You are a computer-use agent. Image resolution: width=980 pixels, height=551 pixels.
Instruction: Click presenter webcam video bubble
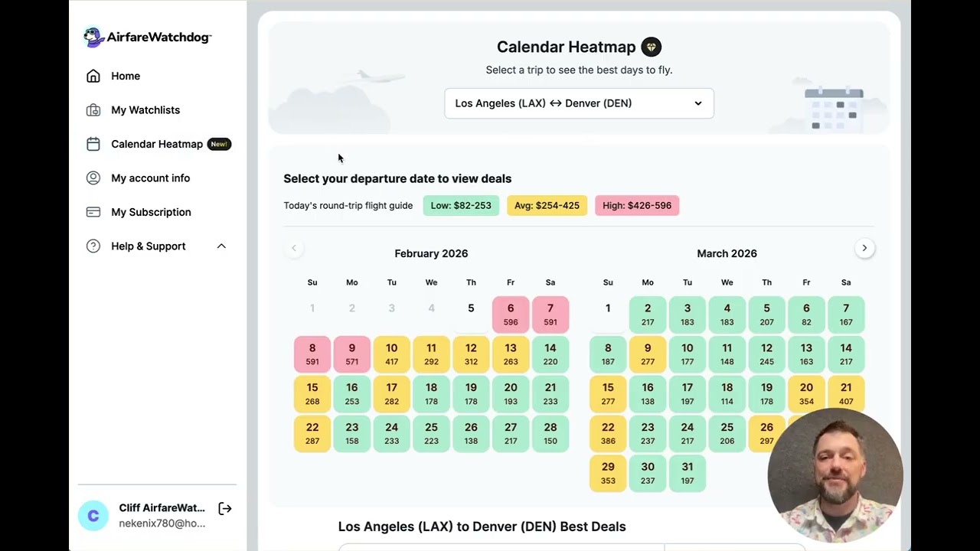(835, 475)
